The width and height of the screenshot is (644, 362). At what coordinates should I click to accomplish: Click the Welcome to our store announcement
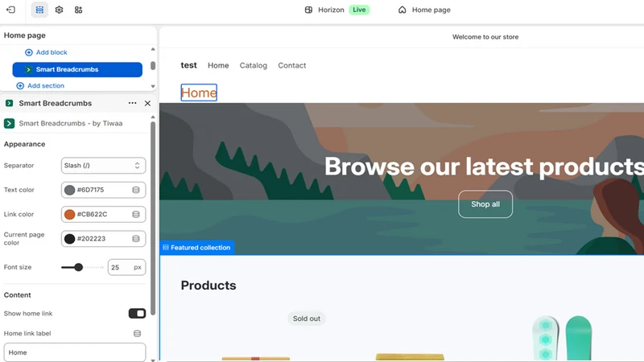485,37
